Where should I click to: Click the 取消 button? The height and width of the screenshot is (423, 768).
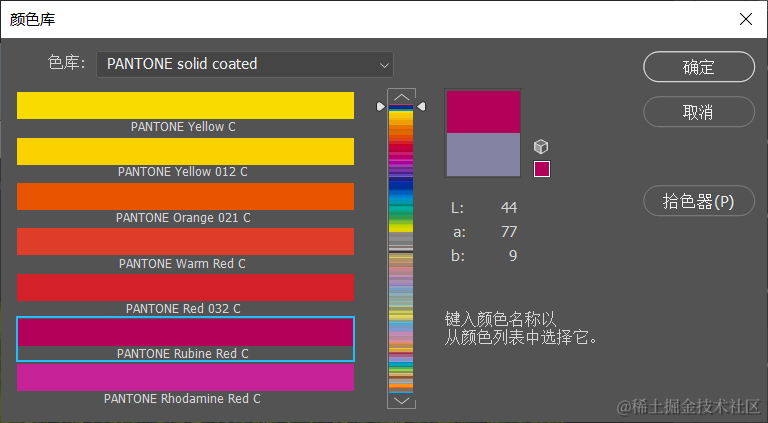[x=699, y=112]
